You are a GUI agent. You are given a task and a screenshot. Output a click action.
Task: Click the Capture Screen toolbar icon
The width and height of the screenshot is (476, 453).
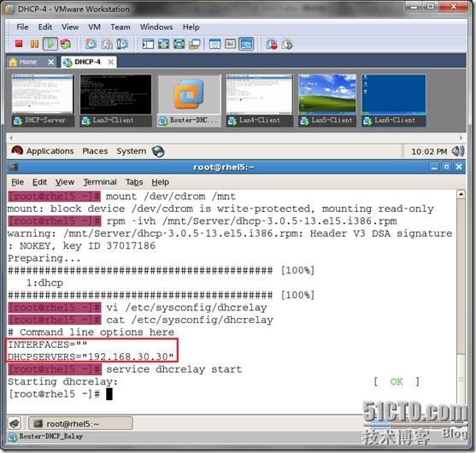point(272,44)
